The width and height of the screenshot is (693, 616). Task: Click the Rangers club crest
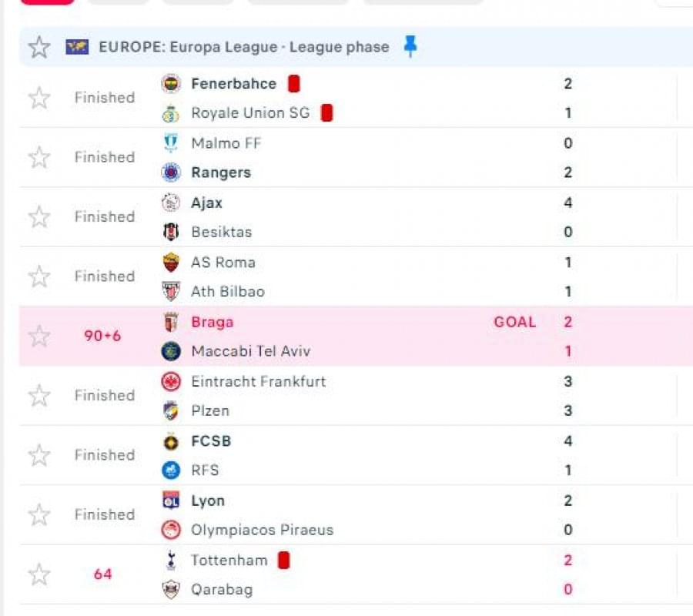(171, 172)
